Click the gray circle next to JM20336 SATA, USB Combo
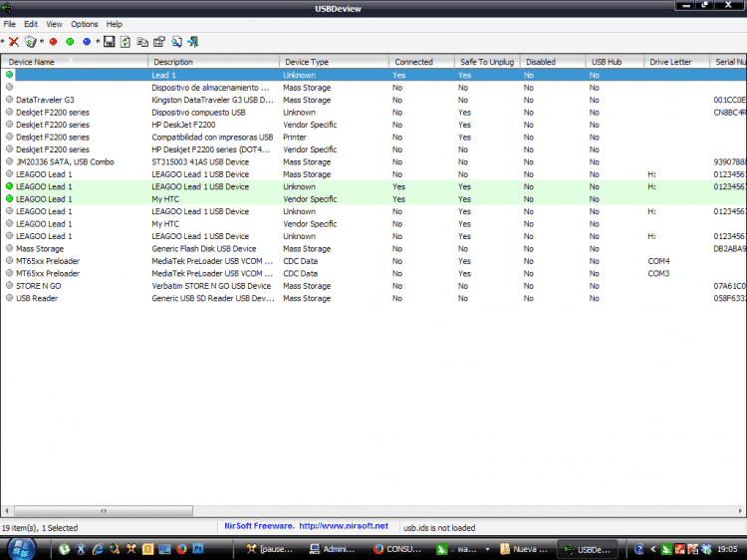The height and width of the screenshot is (560, 747). click(9, 161)
